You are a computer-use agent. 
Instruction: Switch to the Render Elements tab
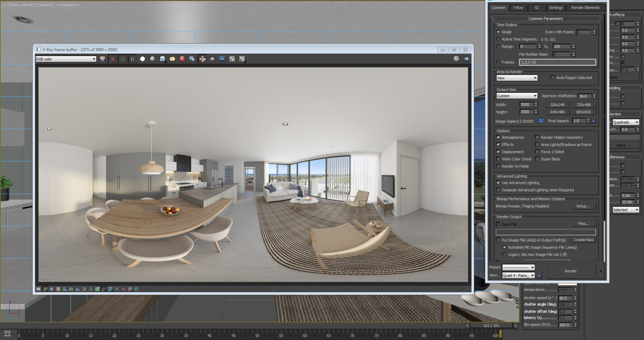(x=586, y=7)
